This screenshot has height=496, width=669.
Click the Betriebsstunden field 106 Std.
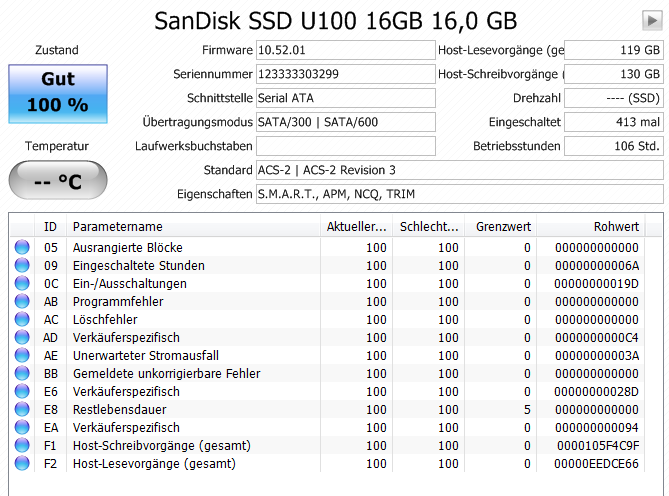tap(614, 146)
